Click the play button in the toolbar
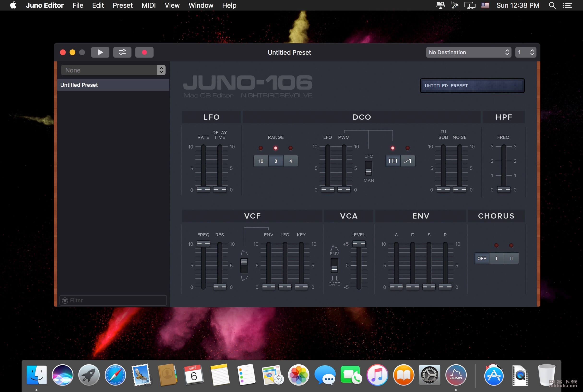This screenshot has width=583, height=392. [100, 52]
